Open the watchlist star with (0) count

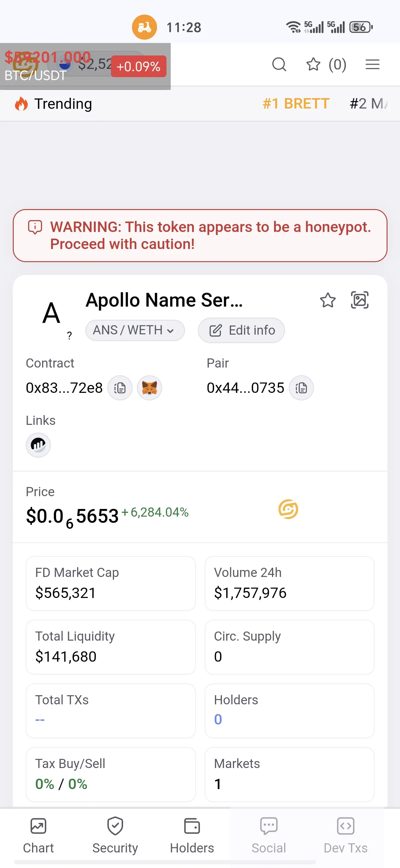(326, 64)
